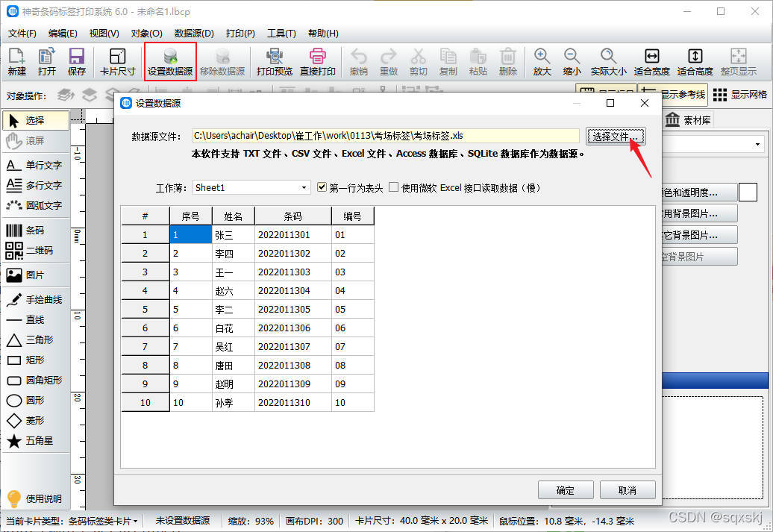Click the 打开 (Open) toolbar icon

pos(47,62)
